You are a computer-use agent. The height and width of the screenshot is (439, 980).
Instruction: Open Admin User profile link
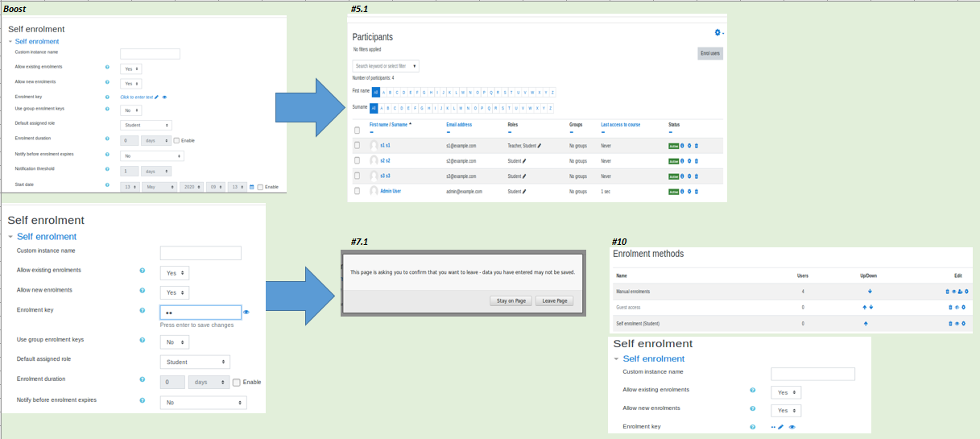pos(391,192)
